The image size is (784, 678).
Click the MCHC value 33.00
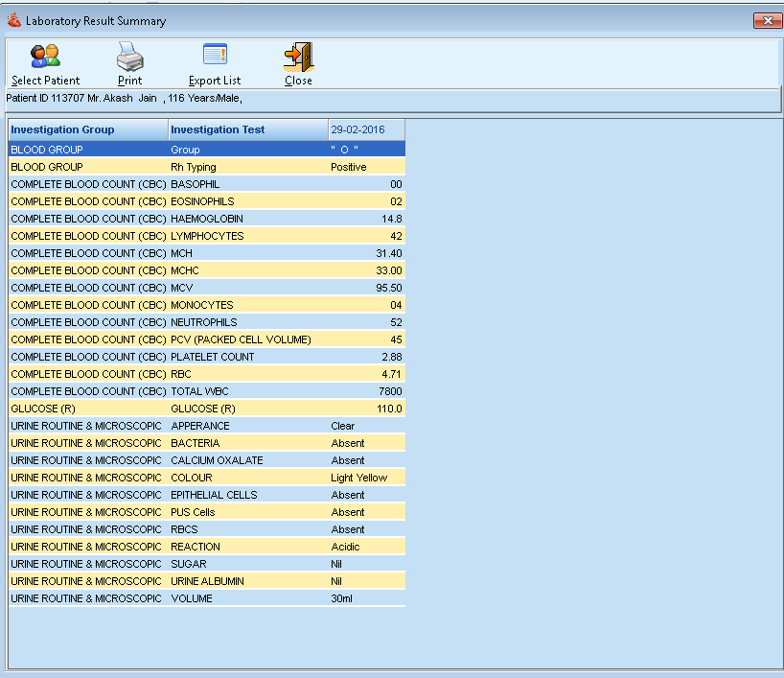[389, 270]
